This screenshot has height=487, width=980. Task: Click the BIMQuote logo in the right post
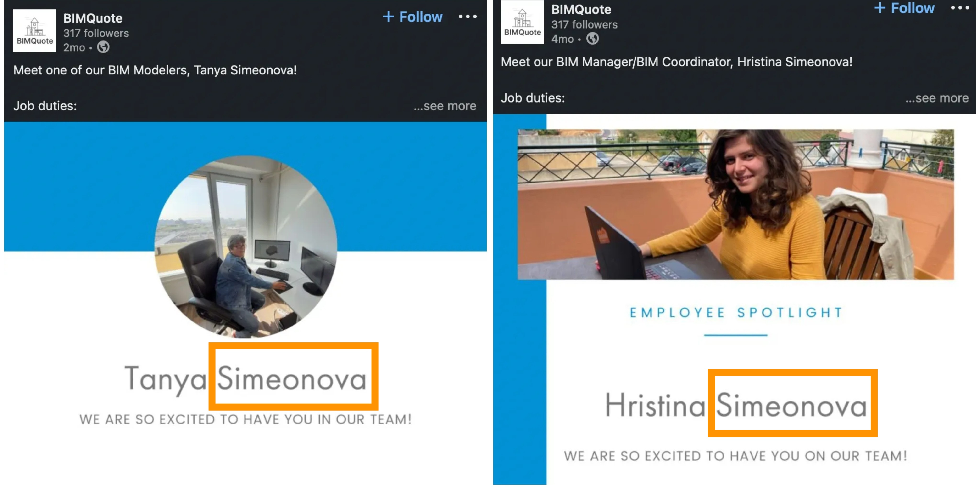(x=522, y=22)
